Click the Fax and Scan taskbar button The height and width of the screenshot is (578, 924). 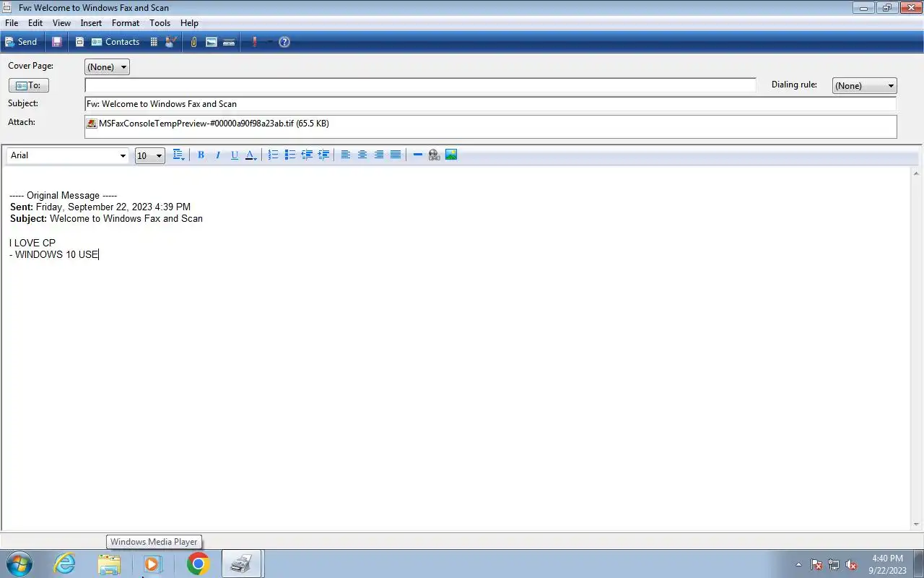(x=241, y=564)
